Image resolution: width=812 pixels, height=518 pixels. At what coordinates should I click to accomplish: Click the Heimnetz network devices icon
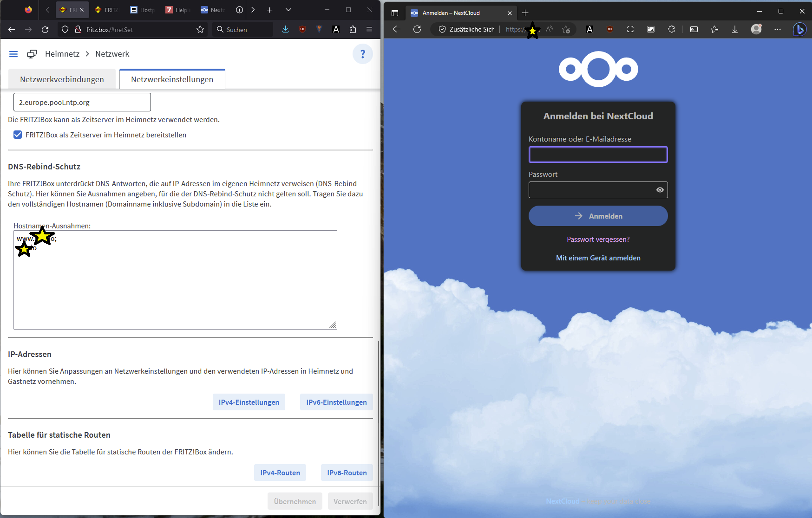pyautogui.click(x=32, y=54)
